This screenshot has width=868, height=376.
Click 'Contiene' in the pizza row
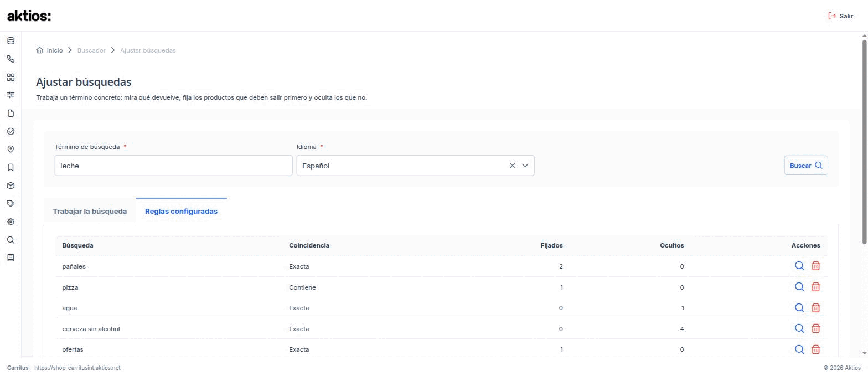[302, 287]
